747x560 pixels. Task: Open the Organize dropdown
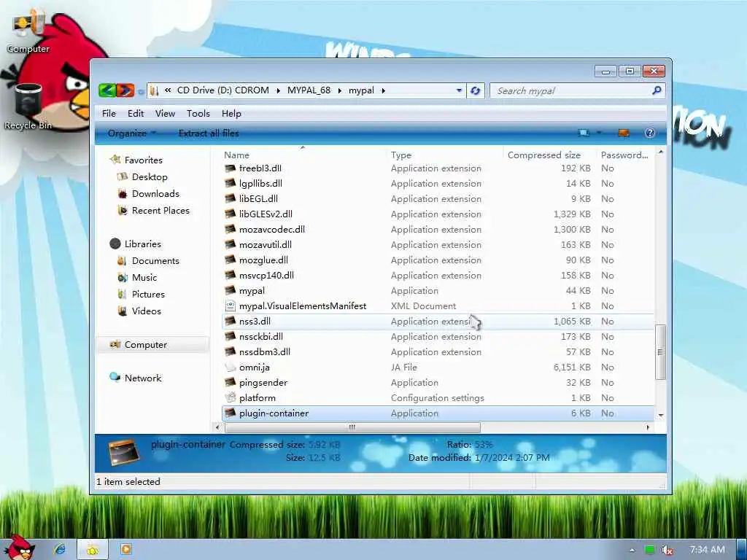point(131,133)
